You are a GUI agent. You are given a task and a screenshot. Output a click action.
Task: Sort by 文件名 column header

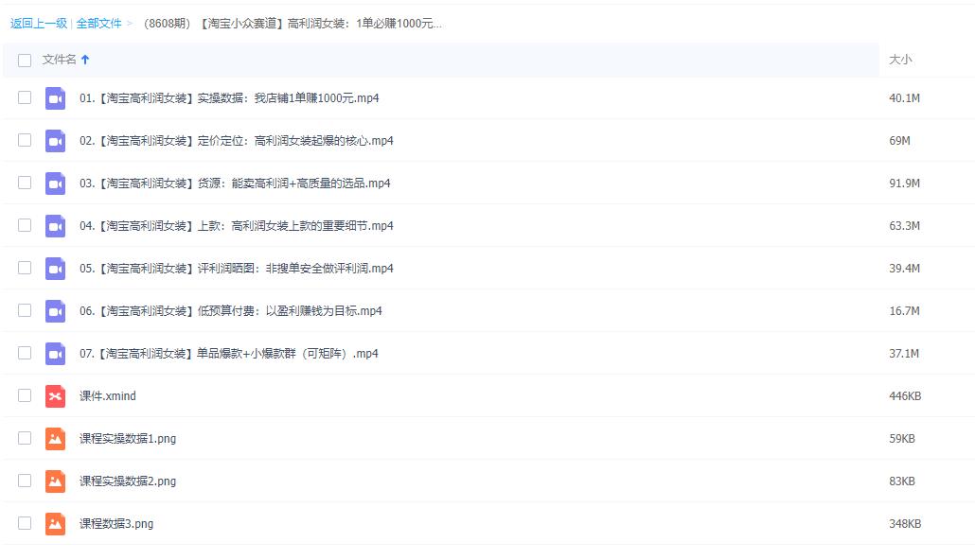click(x=59, y=60)
